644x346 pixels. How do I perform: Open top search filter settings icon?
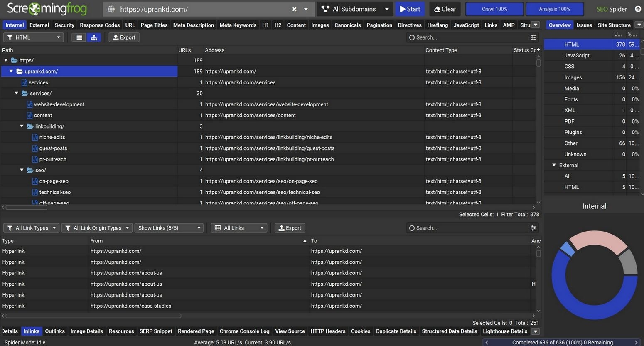(533, 37)
